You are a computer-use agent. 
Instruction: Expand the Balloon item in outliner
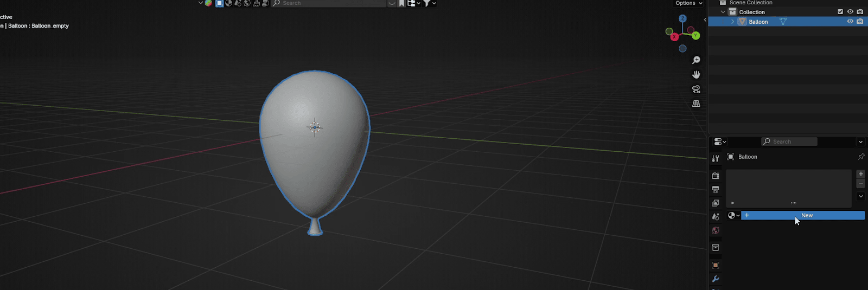(x=732, y=22)
